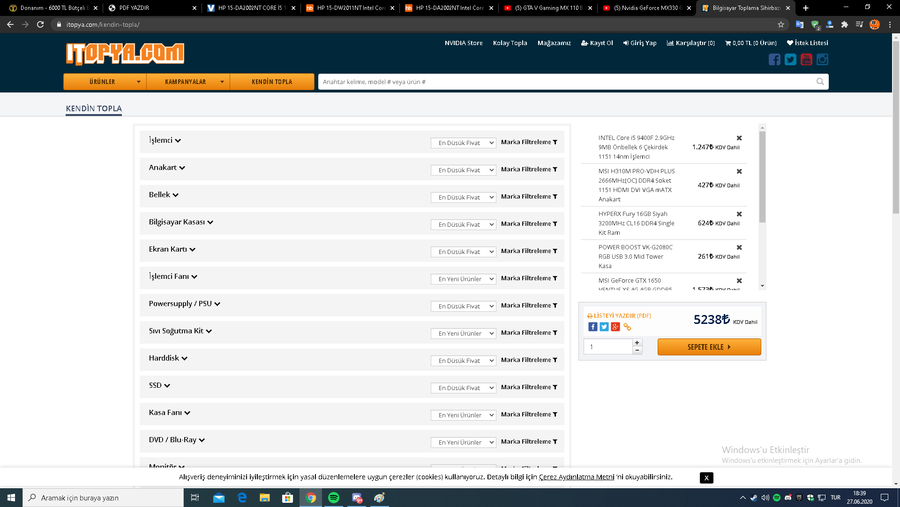Image resolution: width=900 pixels, height=507 pixels.
Task: Open the itopya Twitter icon in header
Action: (790, 59)
